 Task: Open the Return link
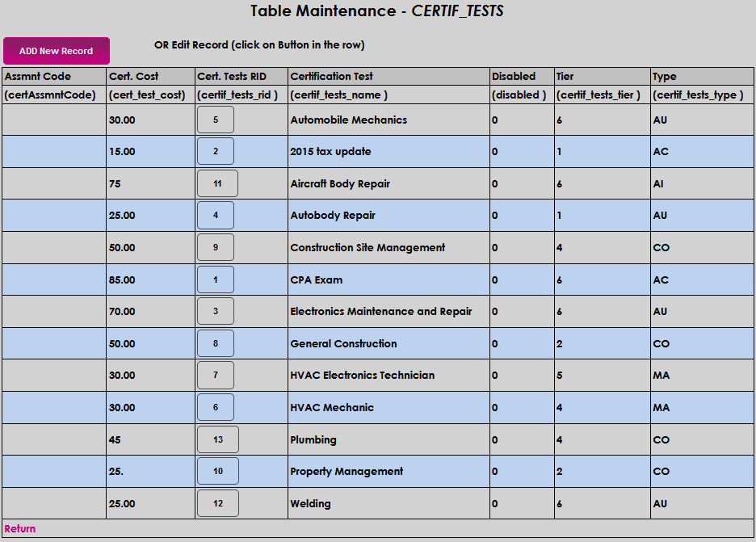pos(19,528)
